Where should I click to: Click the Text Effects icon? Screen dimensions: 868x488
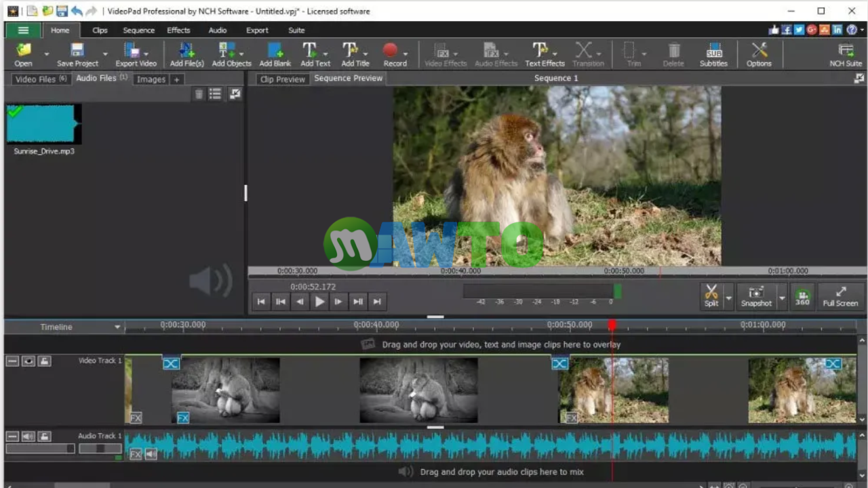tap(540, 50)
